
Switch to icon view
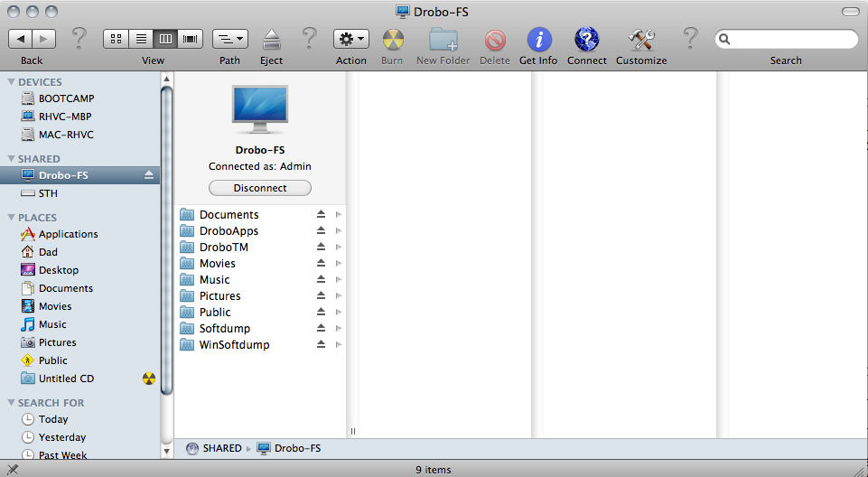coord(116,39)
